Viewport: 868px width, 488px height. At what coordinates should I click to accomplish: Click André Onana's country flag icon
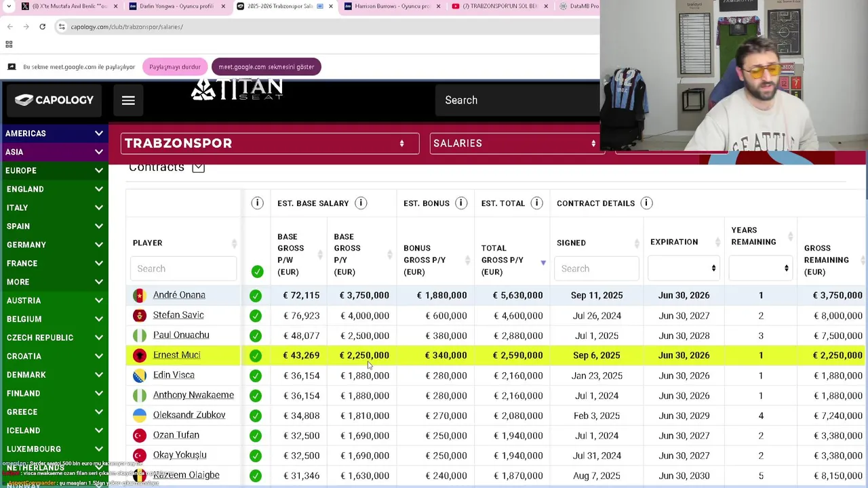[x=140, y=296]
